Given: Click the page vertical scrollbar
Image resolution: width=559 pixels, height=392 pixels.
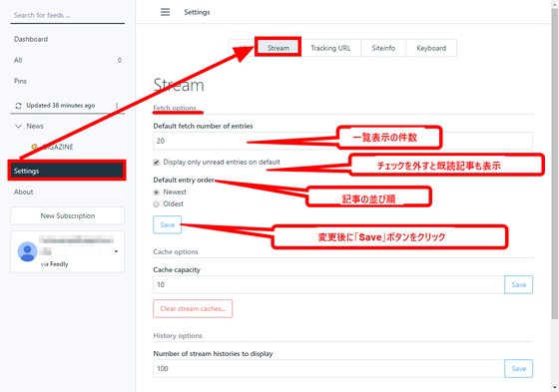Looking at the screenshot, I should (x=555, y=164).
